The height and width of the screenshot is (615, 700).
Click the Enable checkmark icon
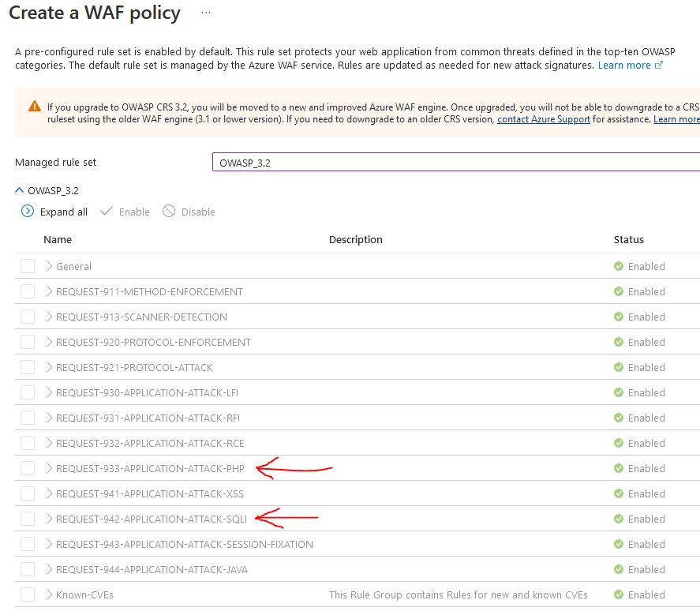(107, 212)
